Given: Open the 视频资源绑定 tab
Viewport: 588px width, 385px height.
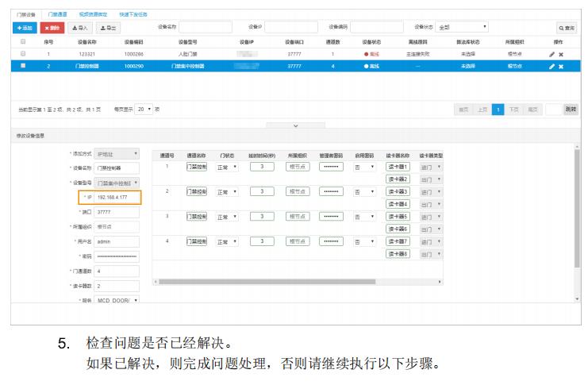Looking at the screenshot, I should [x=91, y=14].
